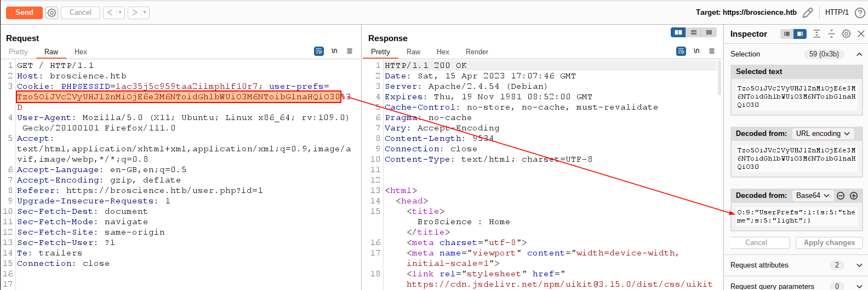Open Inspector settings gear

click(846, 34)
